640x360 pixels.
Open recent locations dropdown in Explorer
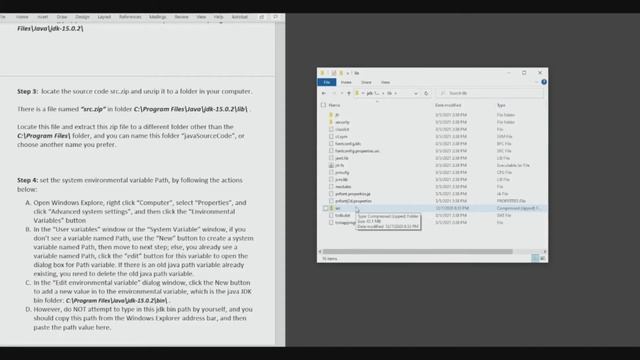[x=341, y=93]
